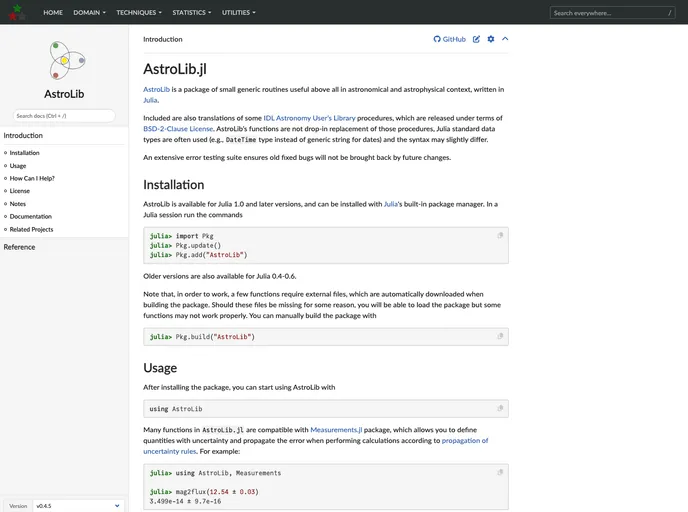Viewport: 688px width, 512px height.
Task: Open the version selector dropdown v0.4.5
Action: (78, 506)
